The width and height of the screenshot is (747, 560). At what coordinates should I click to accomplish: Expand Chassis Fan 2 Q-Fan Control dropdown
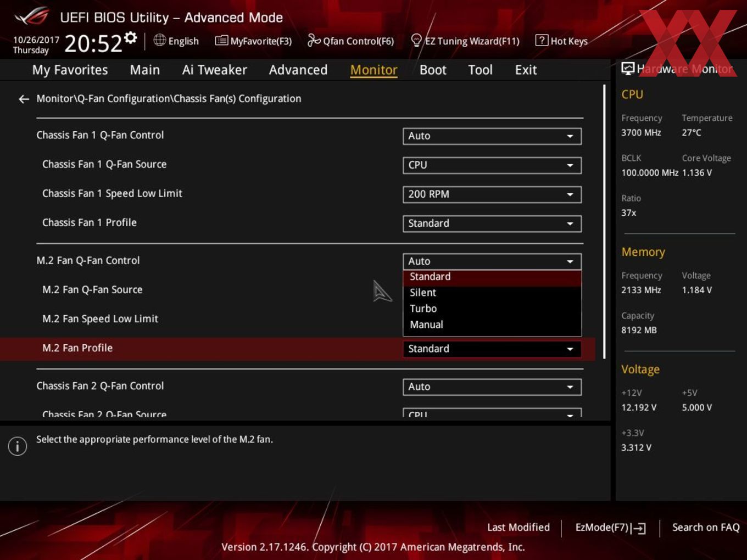point(492,387)
